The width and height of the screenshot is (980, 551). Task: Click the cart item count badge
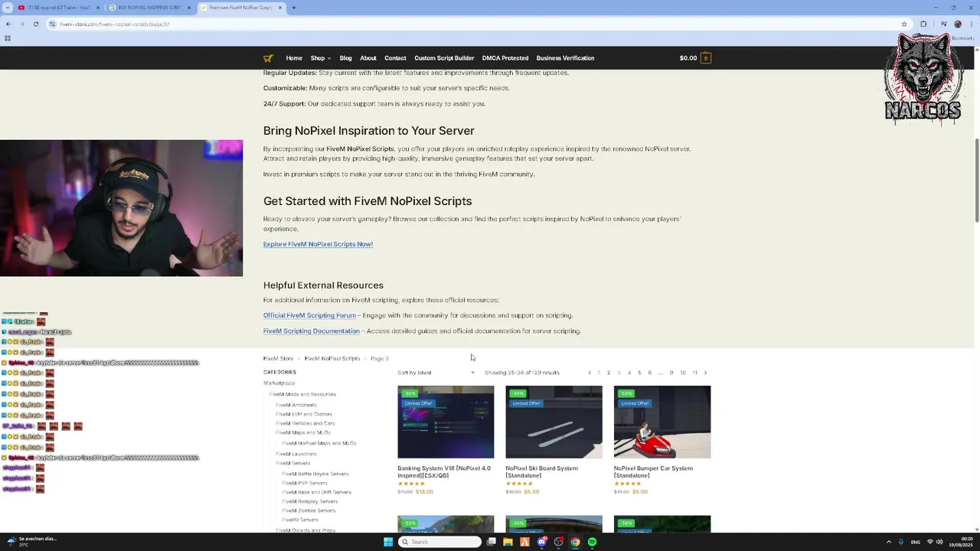pos(706,58)
